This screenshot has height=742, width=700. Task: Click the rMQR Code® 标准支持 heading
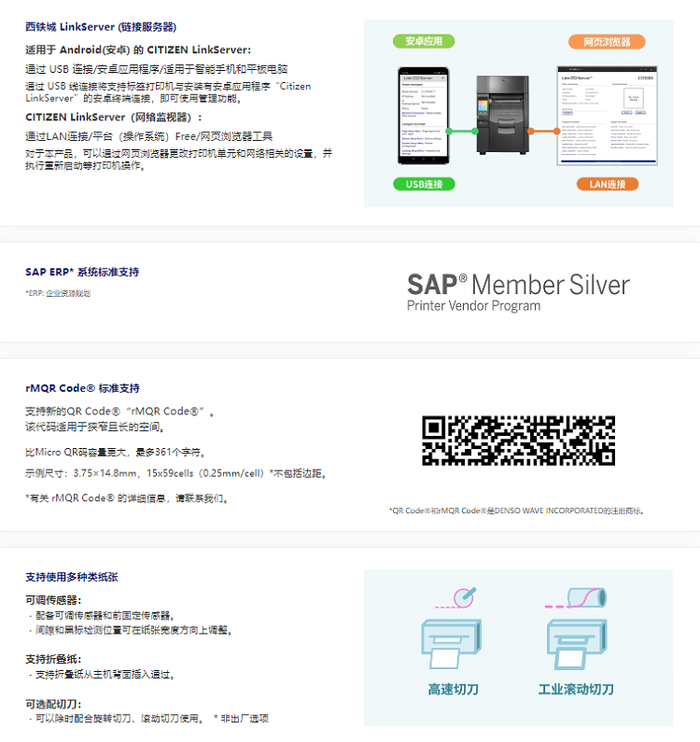coord(82,388)
